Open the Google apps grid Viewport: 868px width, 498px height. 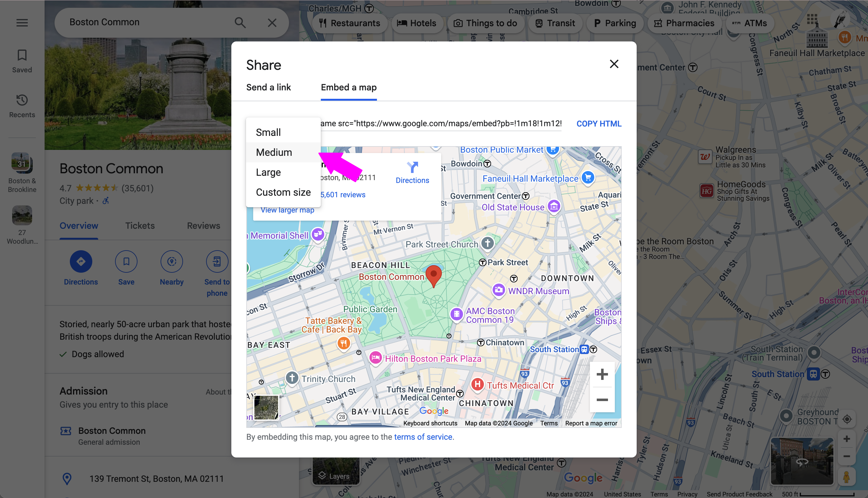812,19
